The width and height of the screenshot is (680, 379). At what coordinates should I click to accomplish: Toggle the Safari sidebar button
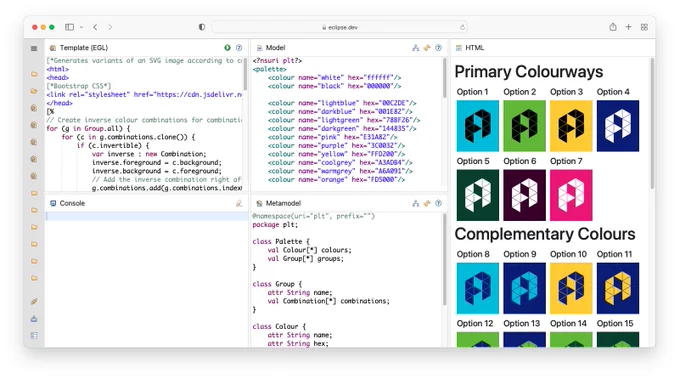pyautogui.click(x=69, y=27)
